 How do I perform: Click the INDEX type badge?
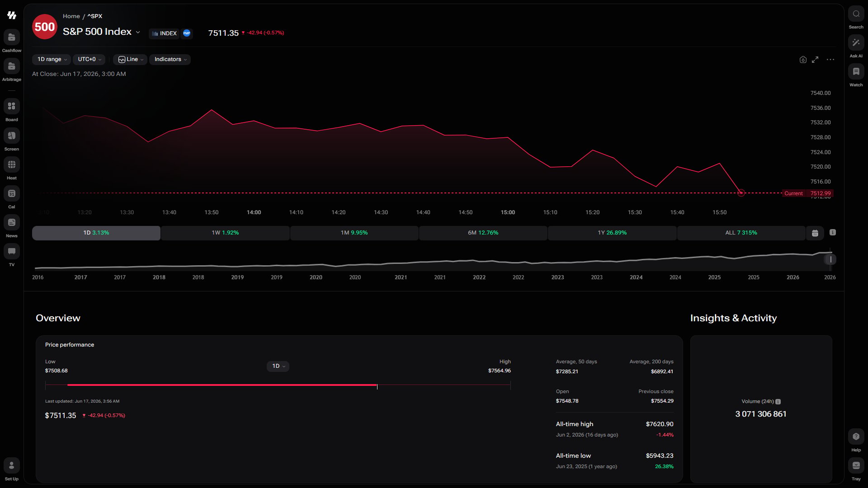click(164, 33)
